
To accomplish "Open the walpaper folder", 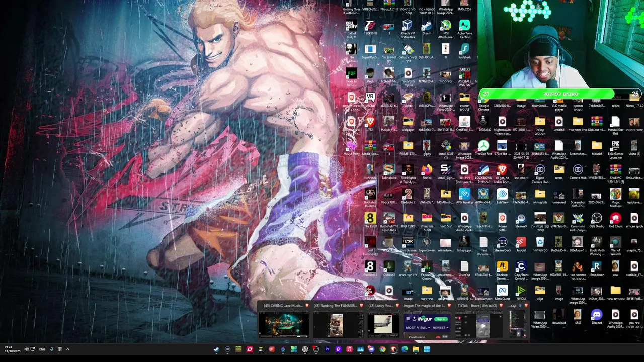I will (408, 124).
